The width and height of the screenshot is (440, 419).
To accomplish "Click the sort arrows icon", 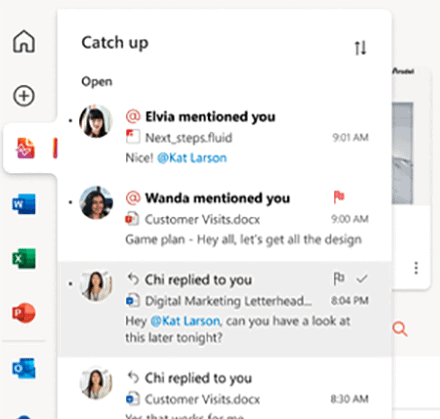I will pos(360,48).
